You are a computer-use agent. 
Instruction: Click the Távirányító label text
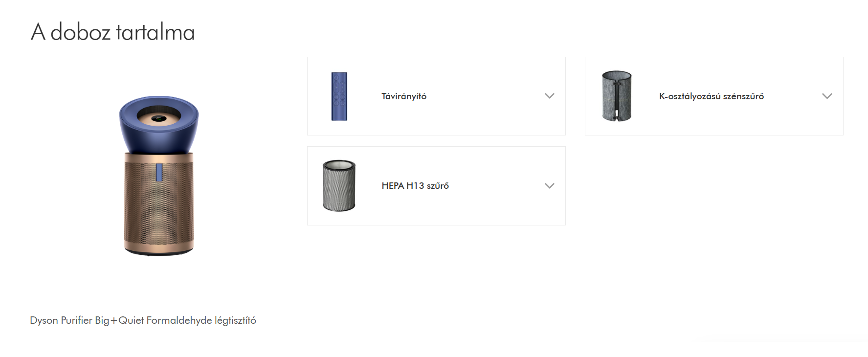point(404,96)
